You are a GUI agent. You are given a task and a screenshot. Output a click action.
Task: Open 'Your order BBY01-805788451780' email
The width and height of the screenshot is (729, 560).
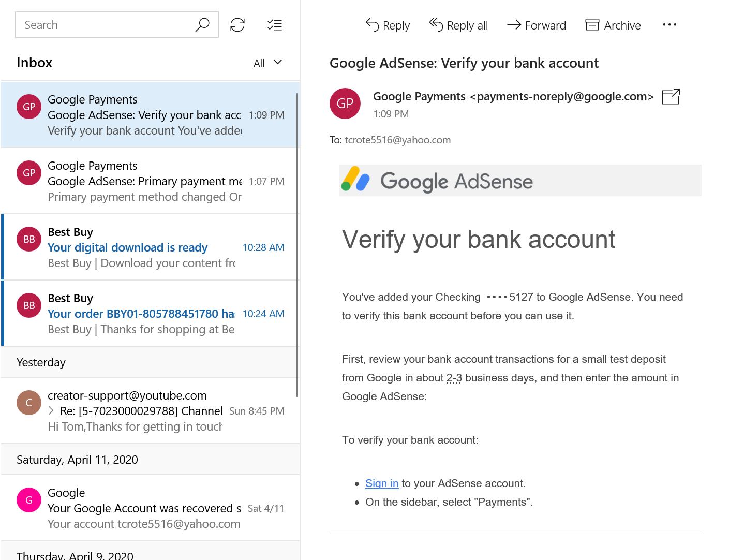150,313
